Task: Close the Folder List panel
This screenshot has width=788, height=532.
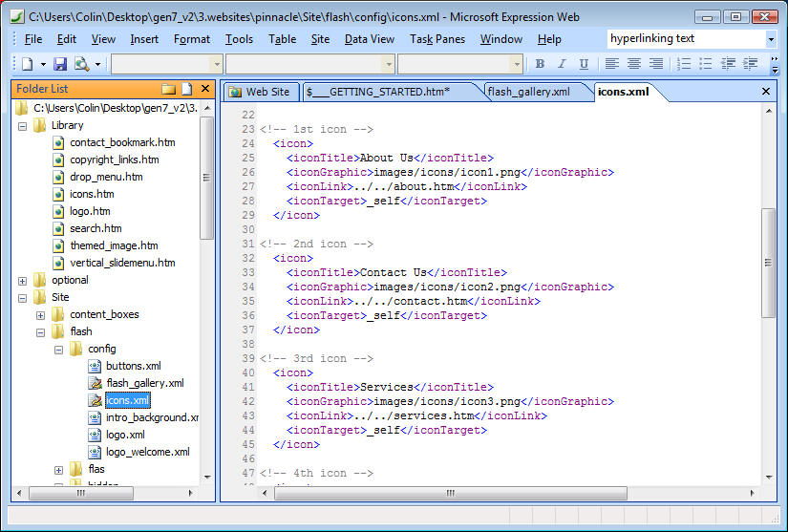Action: 204,89
